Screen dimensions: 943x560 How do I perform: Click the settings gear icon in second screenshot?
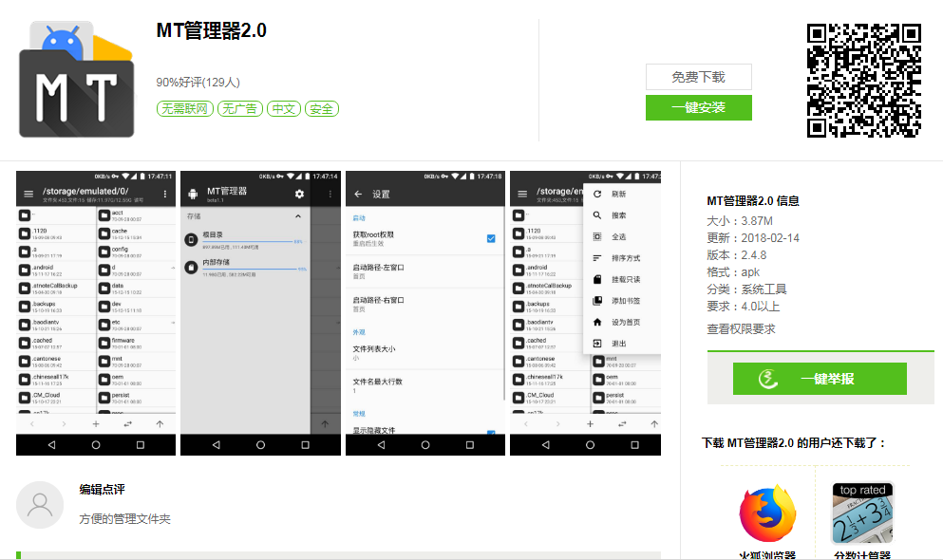[299, 194]
